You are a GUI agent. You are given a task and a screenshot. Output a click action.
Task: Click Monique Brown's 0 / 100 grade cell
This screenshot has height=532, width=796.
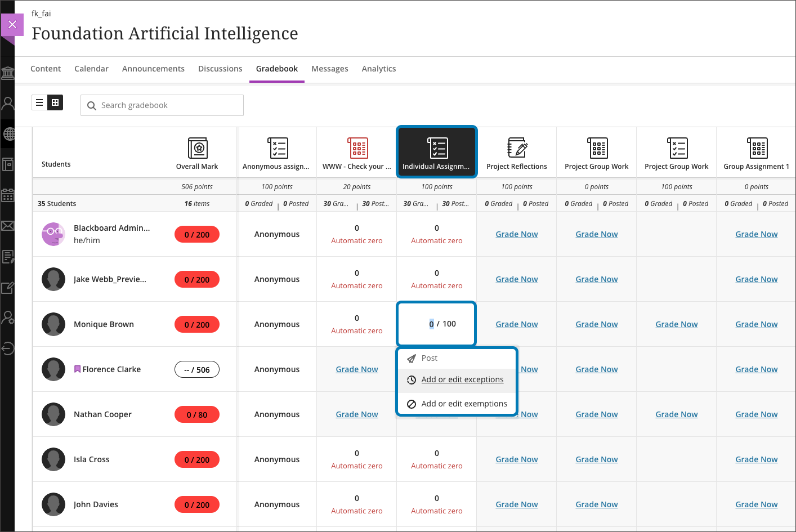pos(437,324)
